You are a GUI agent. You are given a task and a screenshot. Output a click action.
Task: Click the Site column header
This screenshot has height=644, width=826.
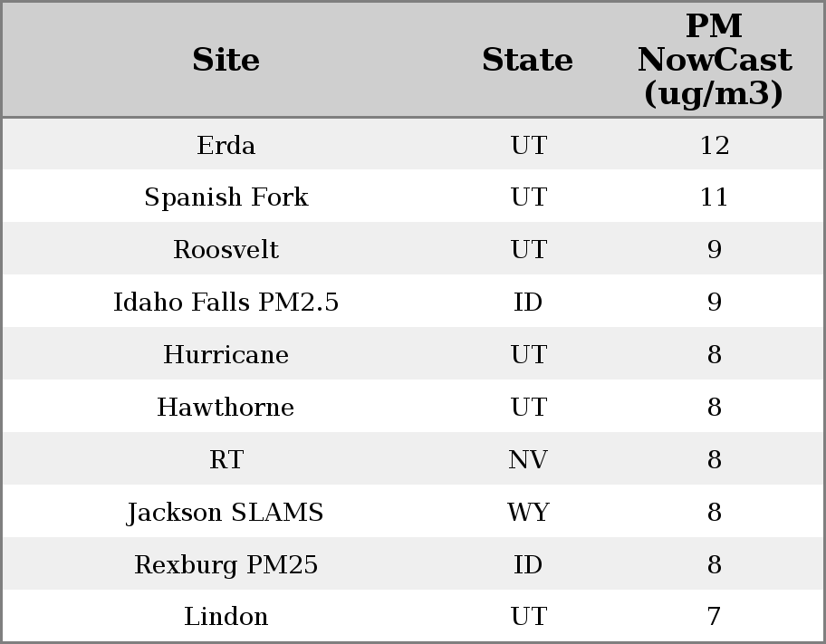(x=226, y=61)
